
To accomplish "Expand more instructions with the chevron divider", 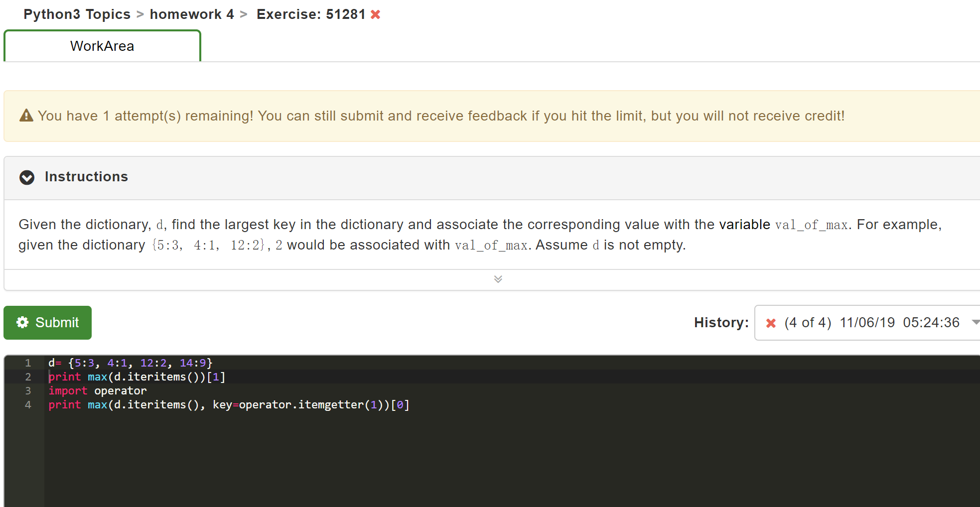I will pyautogui.click(x=498, y=279).
